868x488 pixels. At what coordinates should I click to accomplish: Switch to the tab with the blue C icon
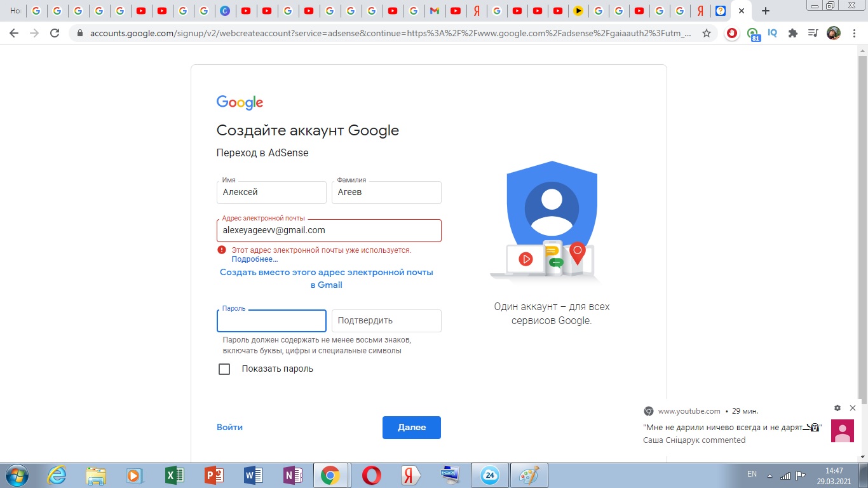[x=224, y=11]
